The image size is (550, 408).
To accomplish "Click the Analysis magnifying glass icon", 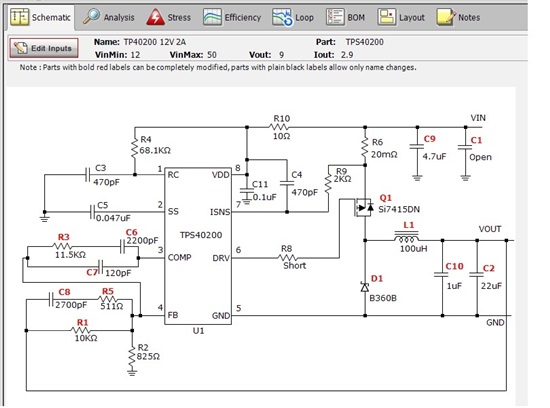I will click(x=92, y=17).
